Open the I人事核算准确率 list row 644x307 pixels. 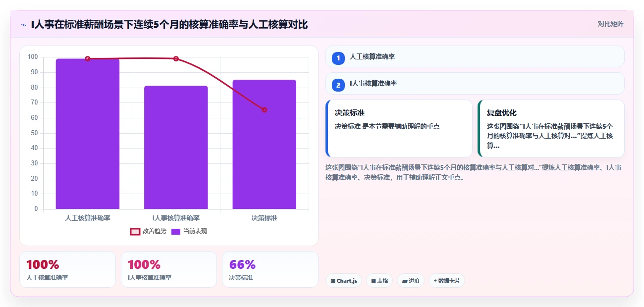(x=475, y=83)
